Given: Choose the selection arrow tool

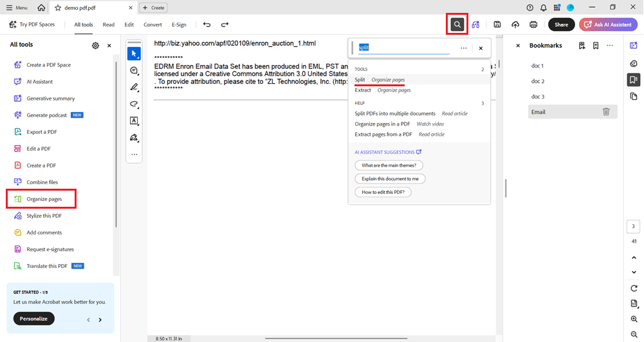Looking at the screenshot, I should 134,53.
